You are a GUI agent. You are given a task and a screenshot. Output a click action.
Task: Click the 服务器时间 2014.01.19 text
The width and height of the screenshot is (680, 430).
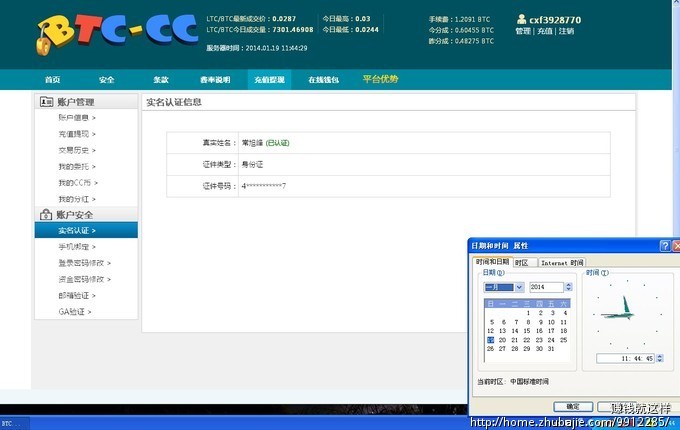point(257,48)
